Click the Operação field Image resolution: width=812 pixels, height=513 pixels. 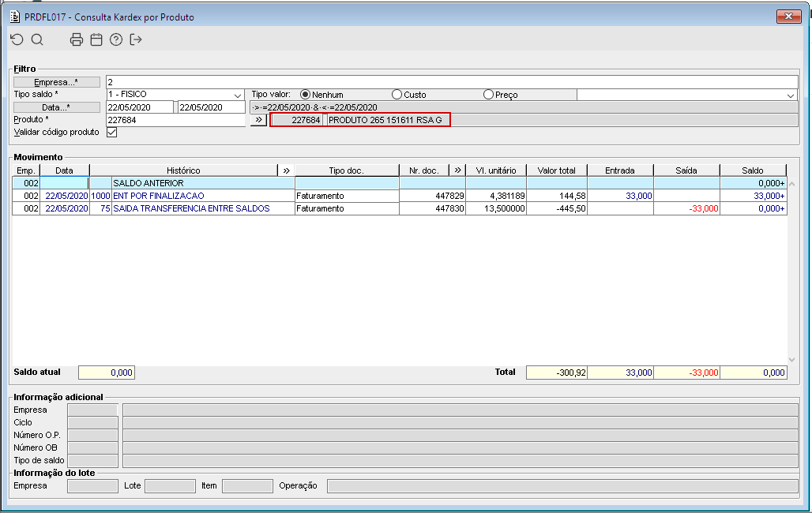562,486
